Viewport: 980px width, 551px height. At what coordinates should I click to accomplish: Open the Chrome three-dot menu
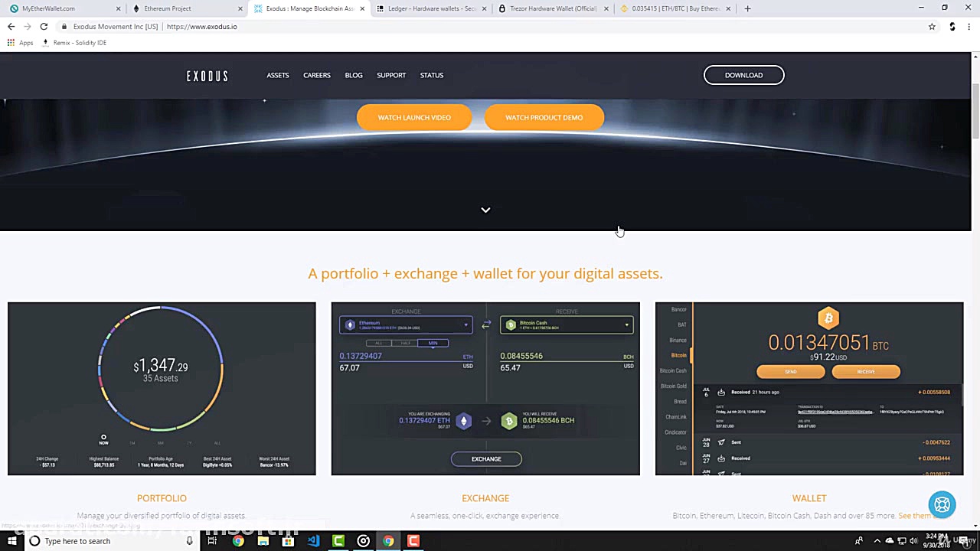tap(969, 26)
